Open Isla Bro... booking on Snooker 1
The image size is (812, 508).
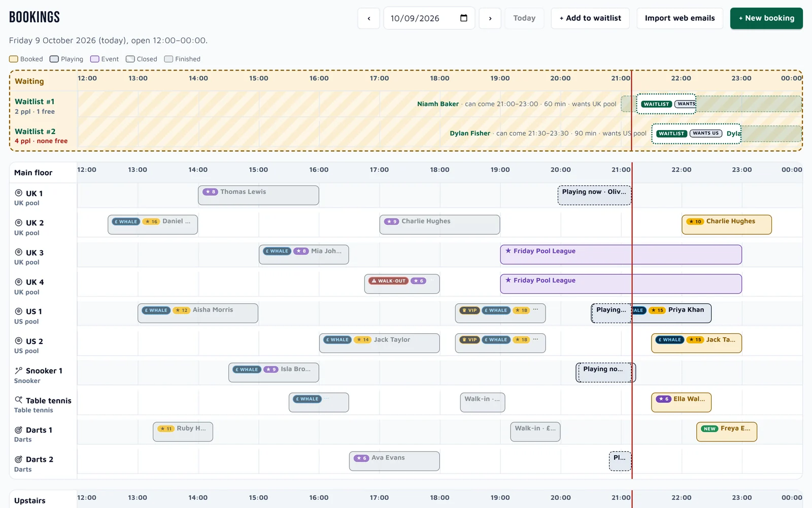click(x=274, y=372)
